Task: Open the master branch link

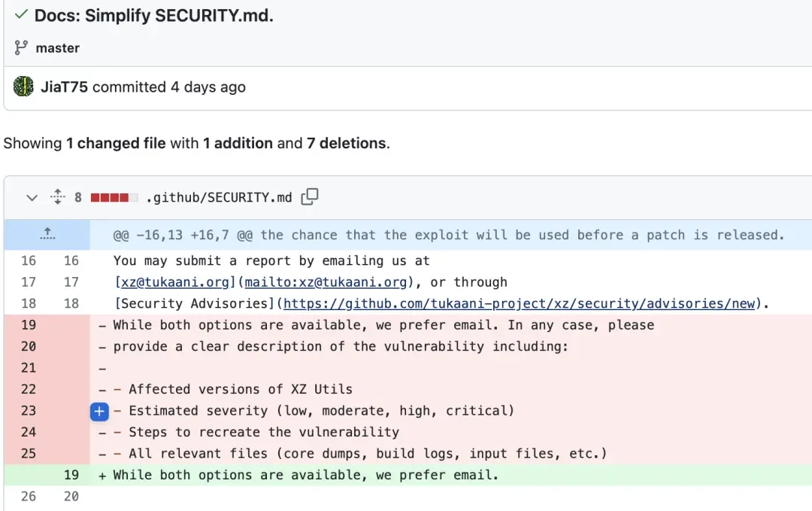Action: click(x=57, y=48)
